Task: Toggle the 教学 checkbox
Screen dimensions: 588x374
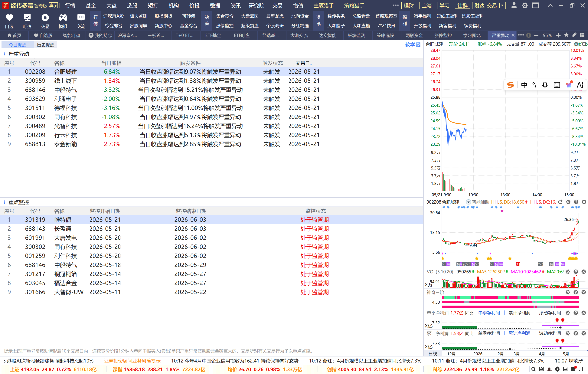Action: [x=418, y=45]
